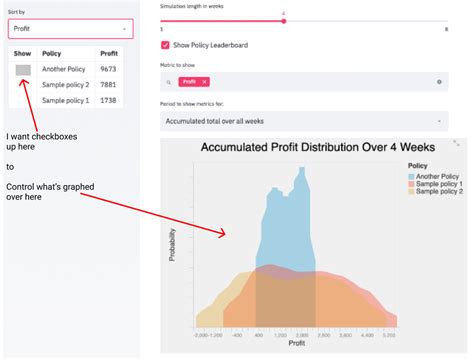Viewport: 474px width, 360px height.
Task: Click the Show column header
Action: click(x=22, y=53)
